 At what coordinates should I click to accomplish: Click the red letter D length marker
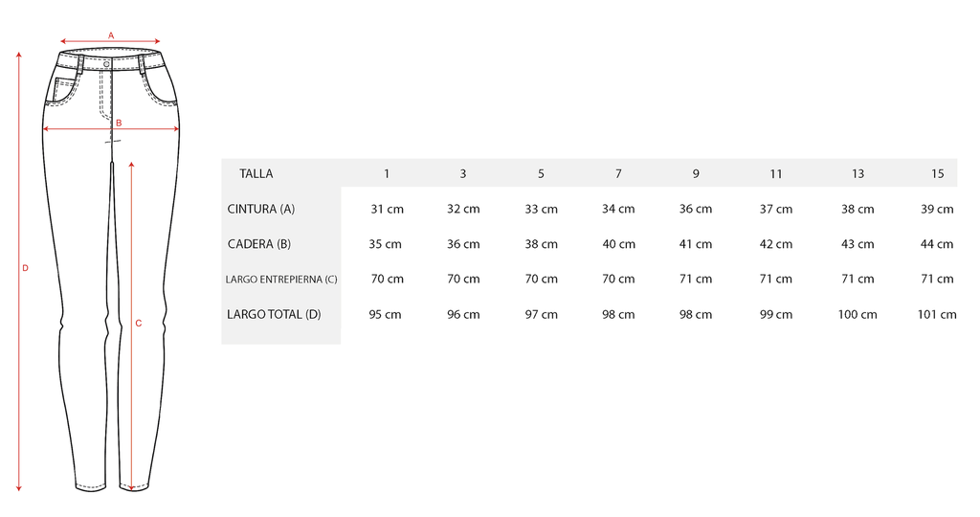point(26,267)
